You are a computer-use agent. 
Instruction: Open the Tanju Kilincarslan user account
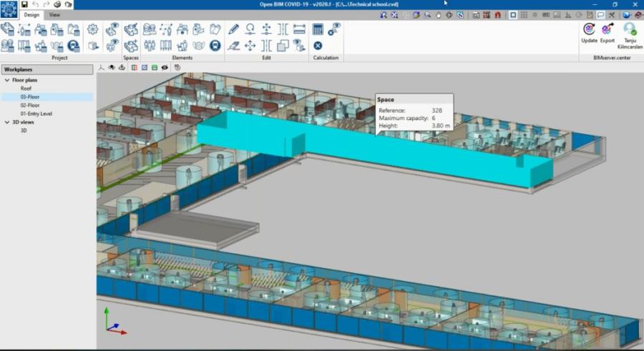pyautogui.click(x=630, y=36)
